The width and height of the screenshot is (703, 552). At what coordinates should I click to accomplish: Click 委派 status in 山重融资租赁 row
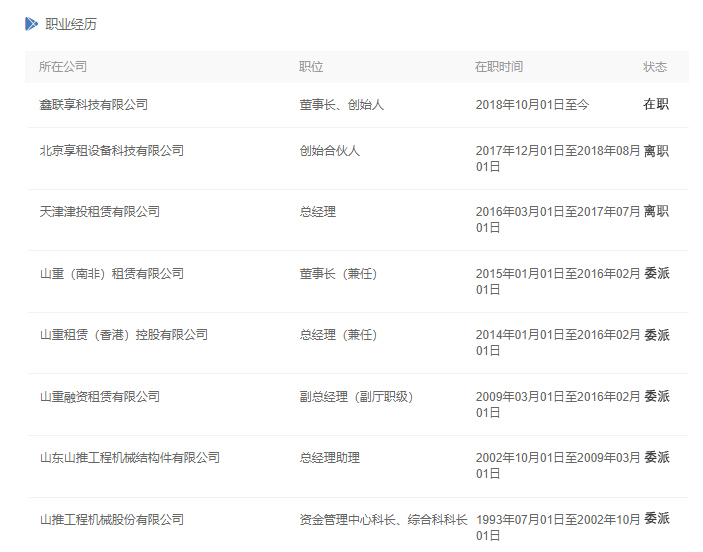657,396
